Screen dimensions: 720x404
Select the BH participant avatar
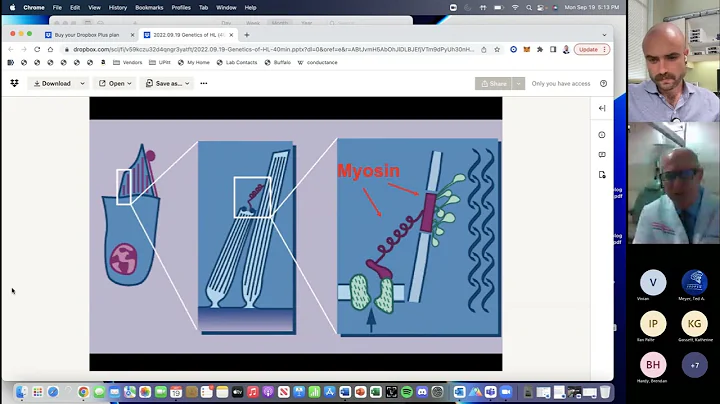pyautogui.click(x=653, y=365)
